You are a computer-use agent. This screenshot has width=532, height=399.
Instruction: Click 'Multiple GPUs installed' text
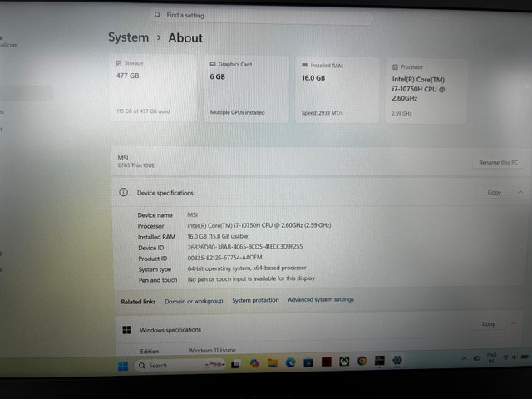tap(237, 112)
